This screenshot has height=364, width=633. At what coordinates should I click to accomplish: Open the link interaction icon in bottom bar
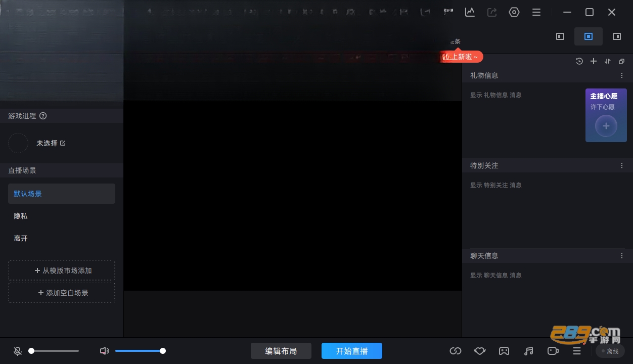click(456, 351)
